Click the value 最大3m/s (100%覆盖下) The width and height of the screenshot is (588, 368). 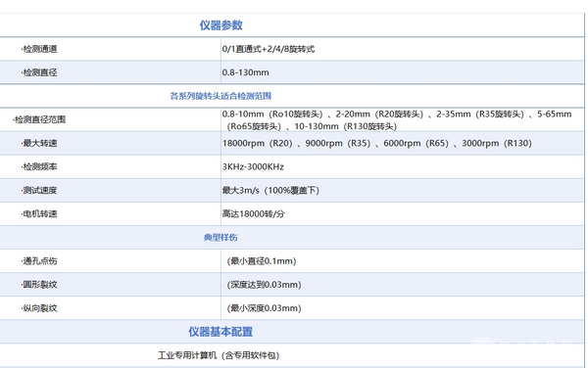(x=270, y=191)
